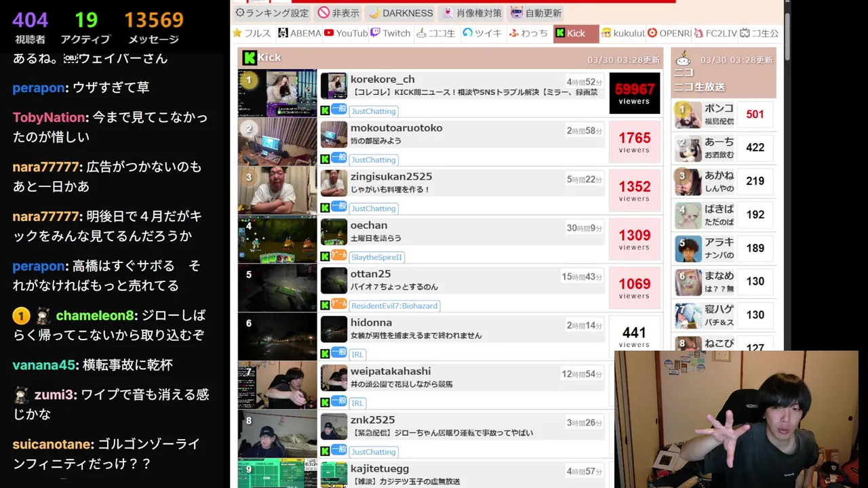Click JustChatting tag under mokoutoaruotoko
Screen dimensions: 868x488
click(373, 160)
